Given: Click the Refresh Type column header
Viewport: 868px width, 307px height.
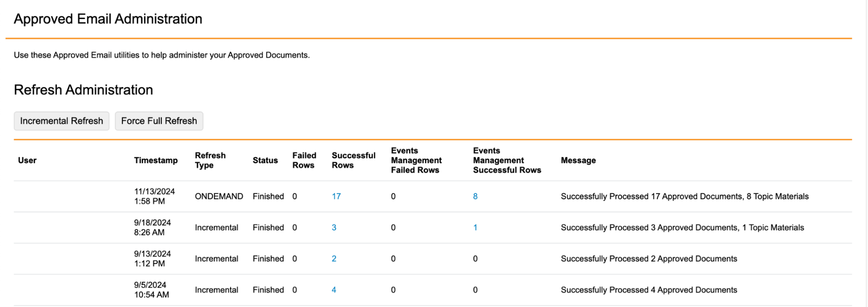Looking at the screenshot, I should [210, 160].
